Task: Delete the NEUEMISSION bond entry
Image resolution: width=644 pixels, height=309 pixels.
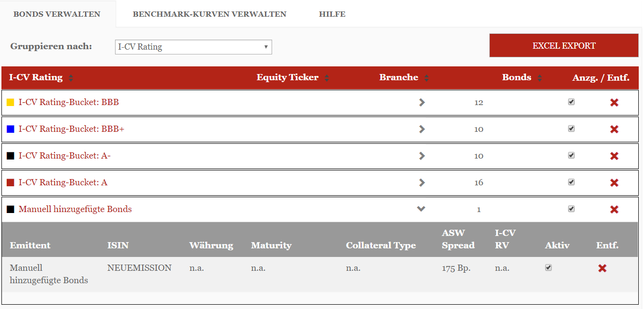Action: click(x=602, y=268)
